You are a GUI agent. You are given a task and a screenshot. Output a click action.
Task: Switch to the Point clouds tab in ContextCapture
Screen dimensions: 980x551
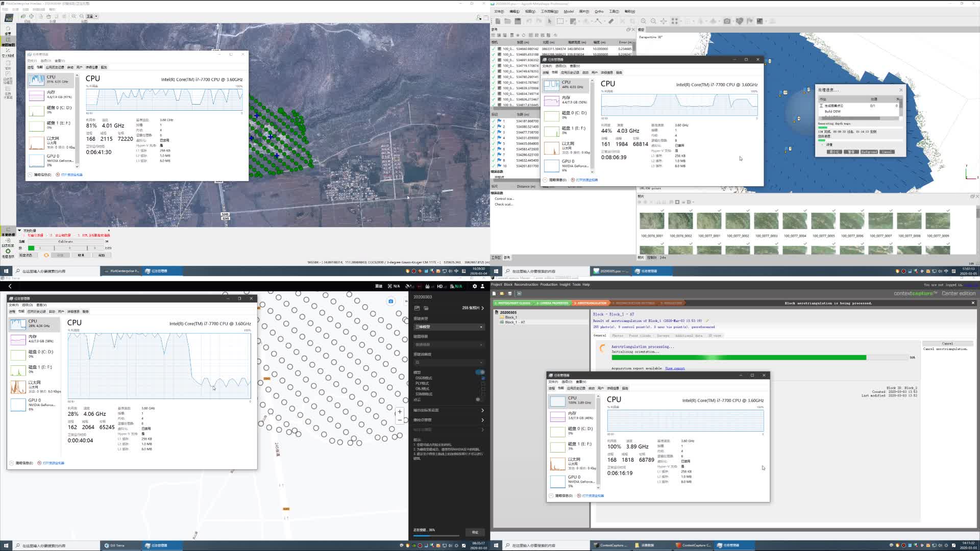pos(640,336)
